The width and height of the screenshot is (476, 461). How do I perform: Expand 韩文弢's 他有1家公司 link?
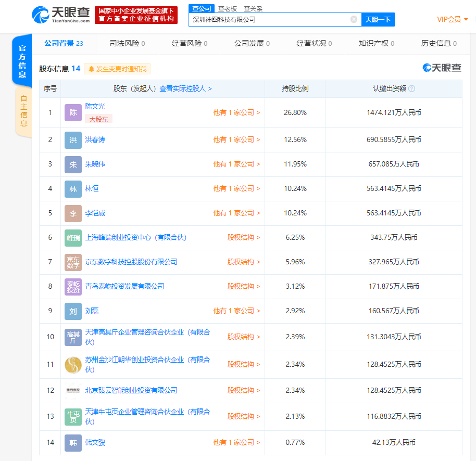pyautogui.click(x=236, y=442)
